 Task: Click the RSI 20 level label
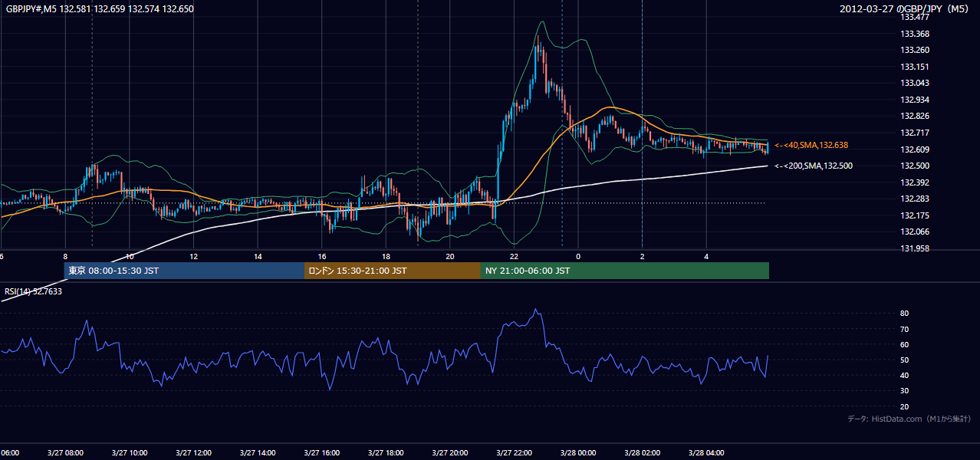[905, 406]
